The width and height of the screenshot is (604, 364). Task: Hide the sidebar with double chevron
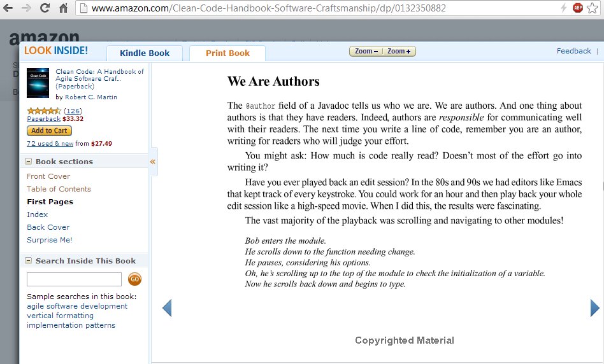point(153,162)
